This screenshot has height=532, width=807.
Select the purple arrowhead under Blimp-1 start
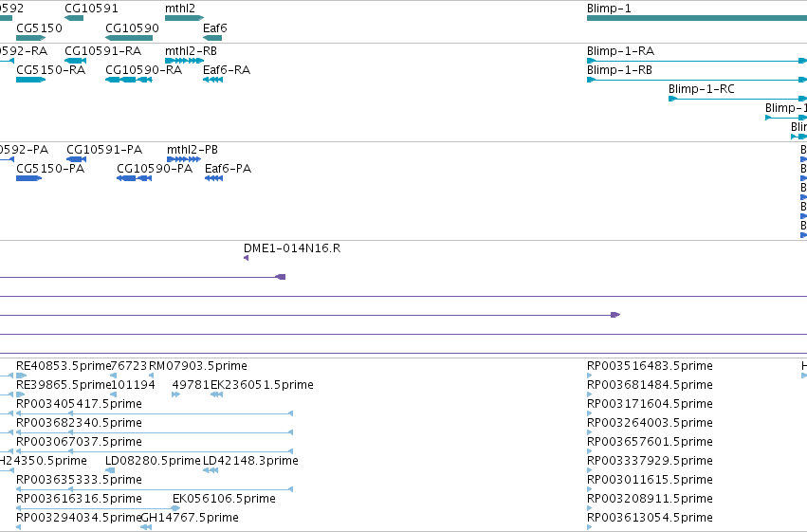coord(615,315)
